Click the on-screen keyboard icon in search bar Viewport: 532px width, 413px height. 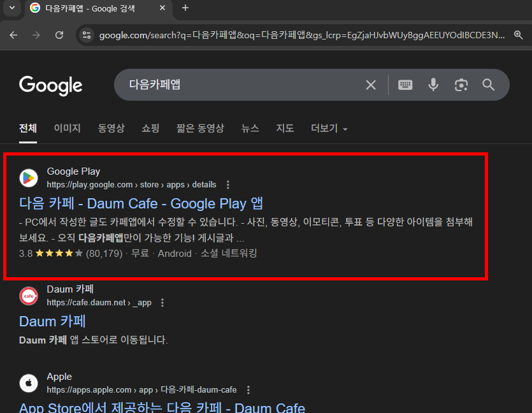tap(405, 84)
